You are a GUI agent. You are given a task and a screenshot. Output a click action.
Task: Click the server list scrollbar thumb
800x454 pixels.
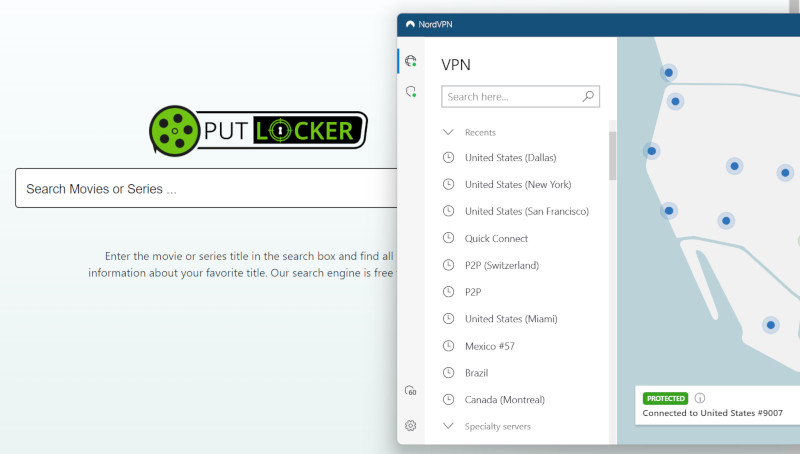(x=612, y=156)
